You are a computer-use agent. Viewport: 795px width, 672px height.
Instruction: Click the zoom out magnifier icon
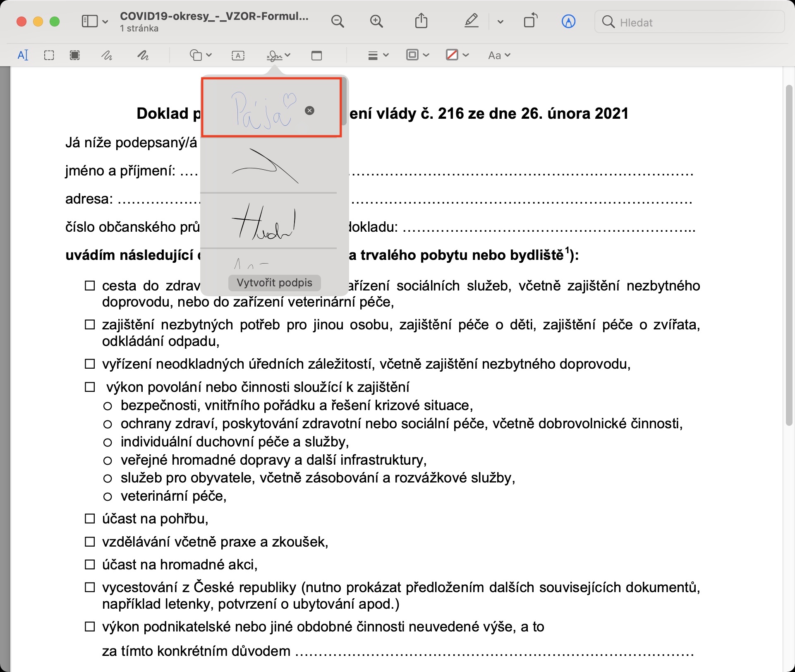coord(338,21)
